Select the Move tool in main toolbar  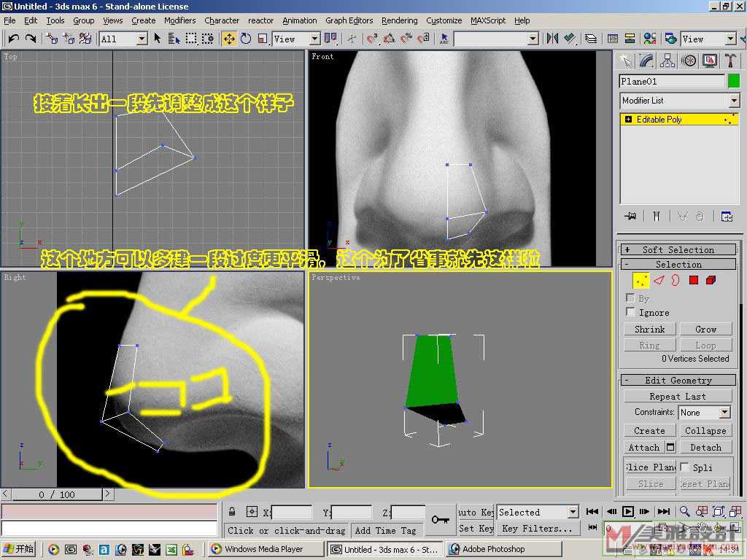click(x=229, y=39)
